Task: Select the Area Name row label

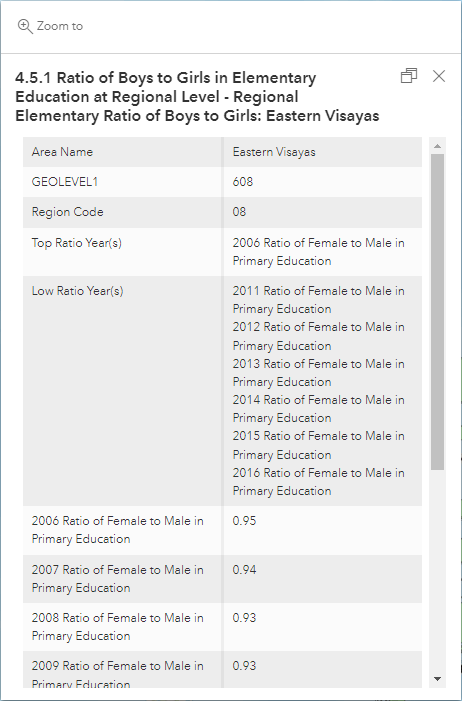Action: click(x=62, y=152)
